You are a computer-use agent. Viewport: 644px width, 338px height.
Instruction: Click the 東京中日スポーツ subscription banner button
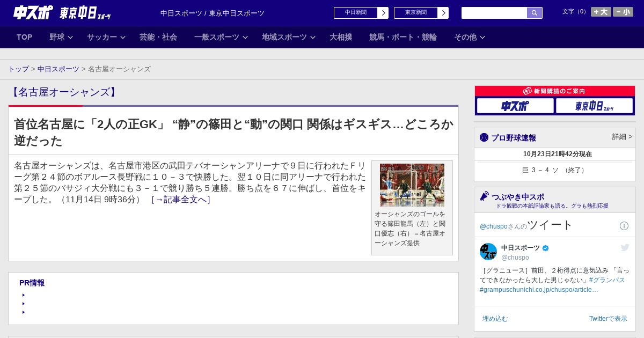(594, 106)
